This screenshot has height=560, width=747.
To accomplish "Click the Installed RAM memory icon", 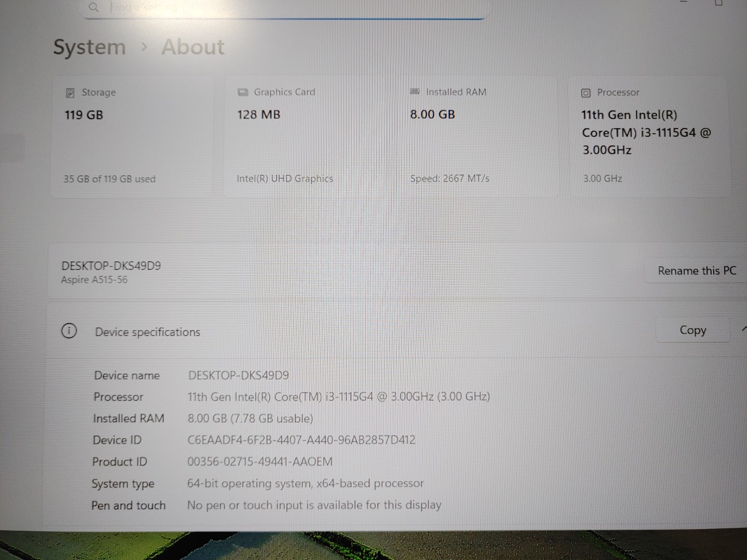I will pyautogui.click(x=414, y=91).
